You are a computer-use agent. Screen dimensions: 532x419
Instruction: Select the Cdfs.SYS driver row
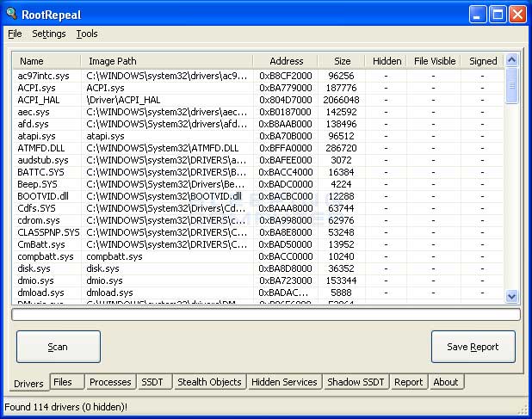click(258, 208)
